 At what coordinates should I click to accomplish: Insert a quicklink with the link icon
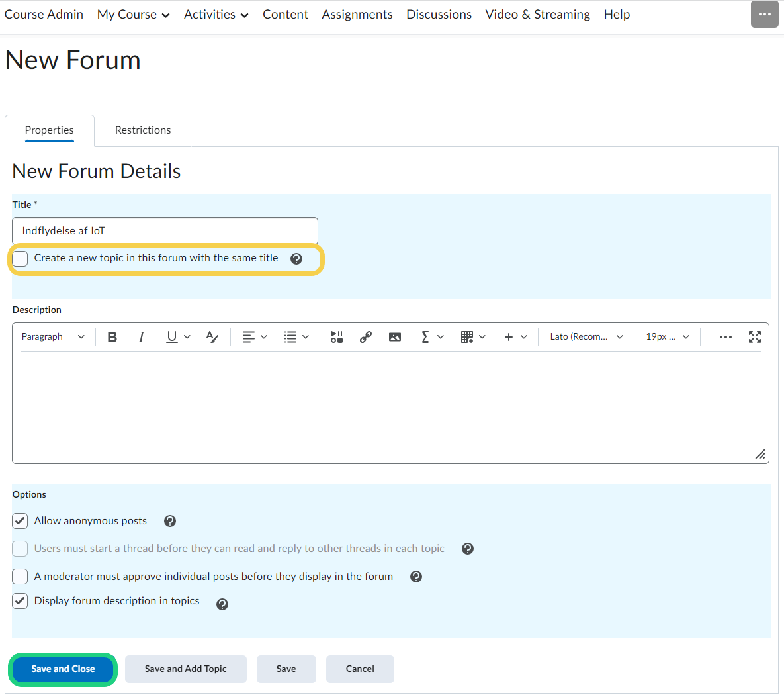pos(365,337)
